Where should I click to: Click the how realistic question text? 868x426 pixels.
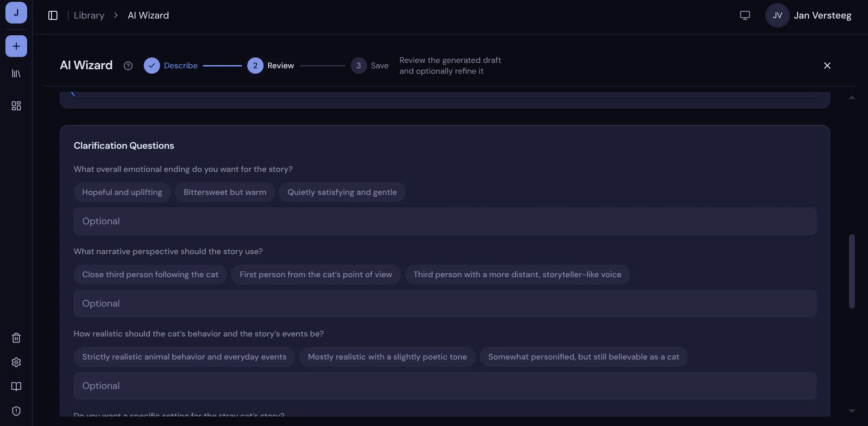click(198, 334)
